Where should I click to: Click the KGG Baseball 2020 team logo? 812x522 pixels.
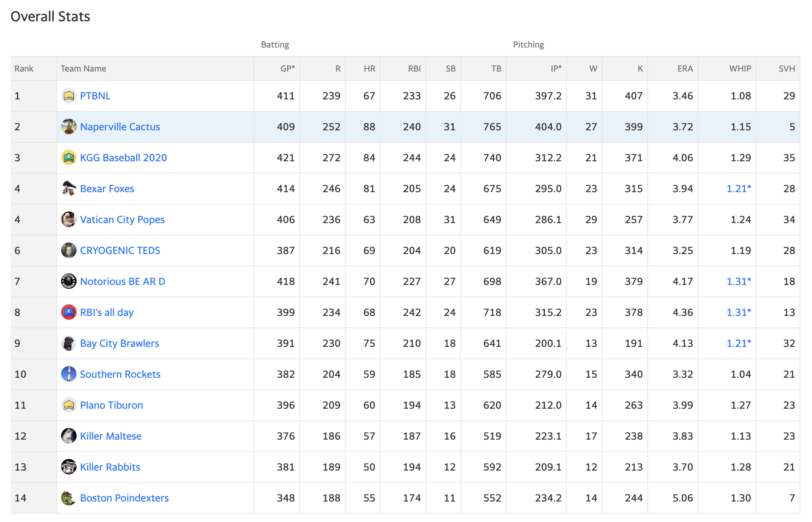coord(69,157)
